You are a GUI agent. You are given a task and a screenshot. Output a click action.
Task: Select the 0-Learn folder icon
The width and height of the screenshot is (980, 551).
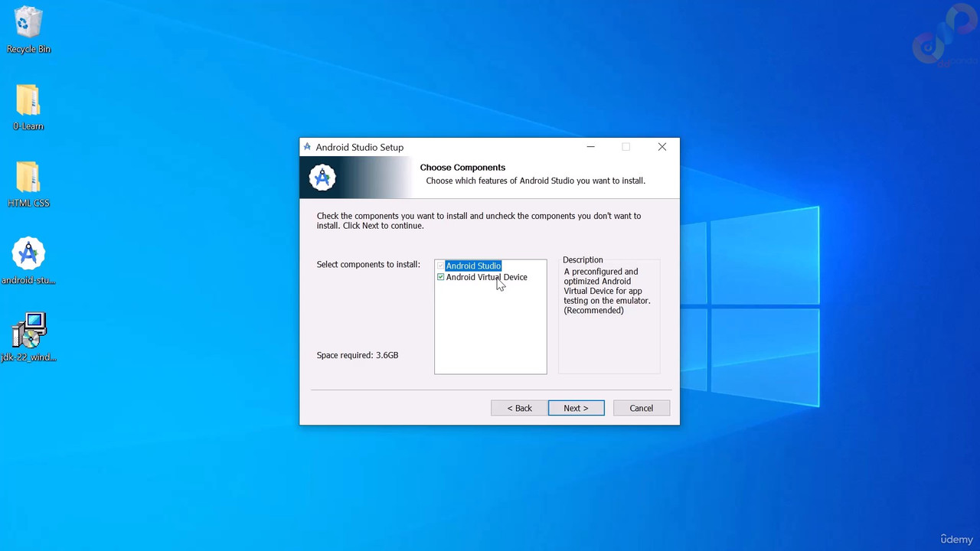tap(28, 107)
